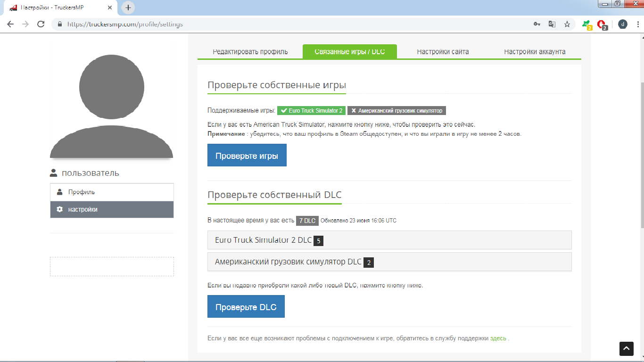644x362 pixels.
Task: Click the Американский грузовик симулятор gray badge
Action: [x=396, y=111]
